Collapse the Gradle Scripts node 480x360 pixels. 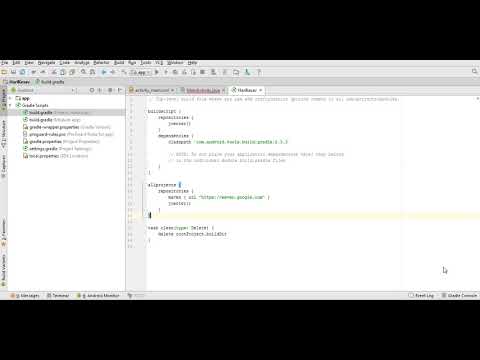click(10, 105)
